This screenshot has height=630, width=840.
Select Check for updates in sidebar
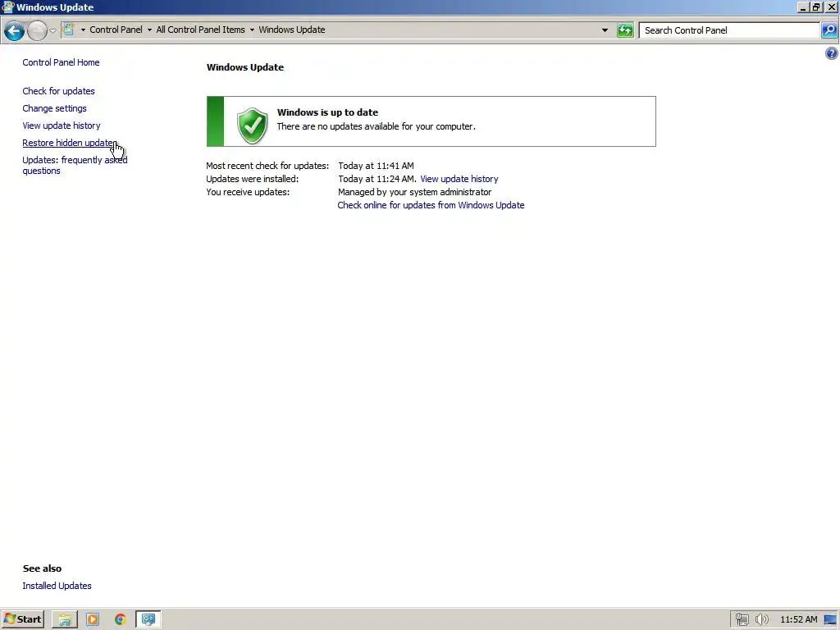coord(58,91)
